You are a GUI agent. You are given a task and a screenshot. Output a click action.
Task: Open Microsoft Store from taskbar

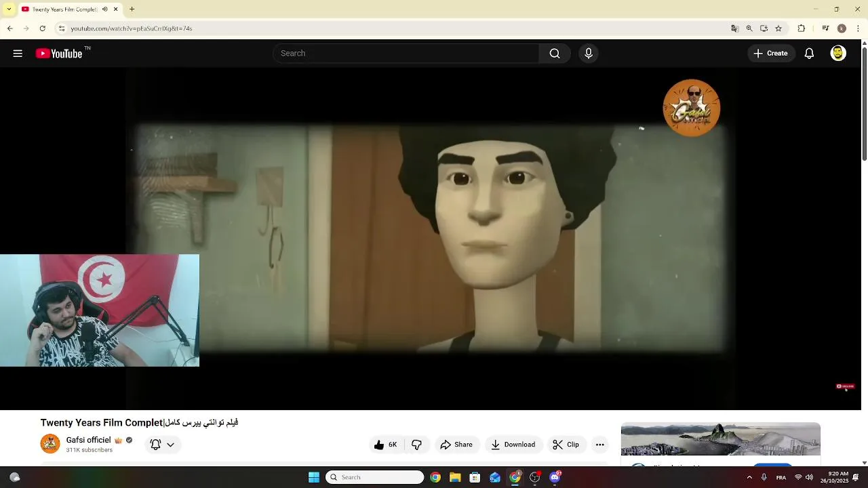[x=475, y=477]
